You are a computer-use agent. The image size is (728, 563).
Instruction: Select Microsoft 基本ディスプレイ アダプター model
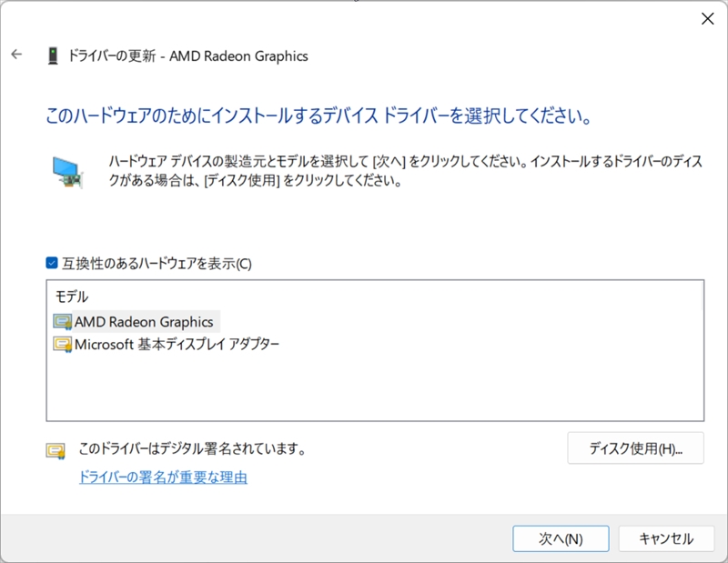point(177,345)
